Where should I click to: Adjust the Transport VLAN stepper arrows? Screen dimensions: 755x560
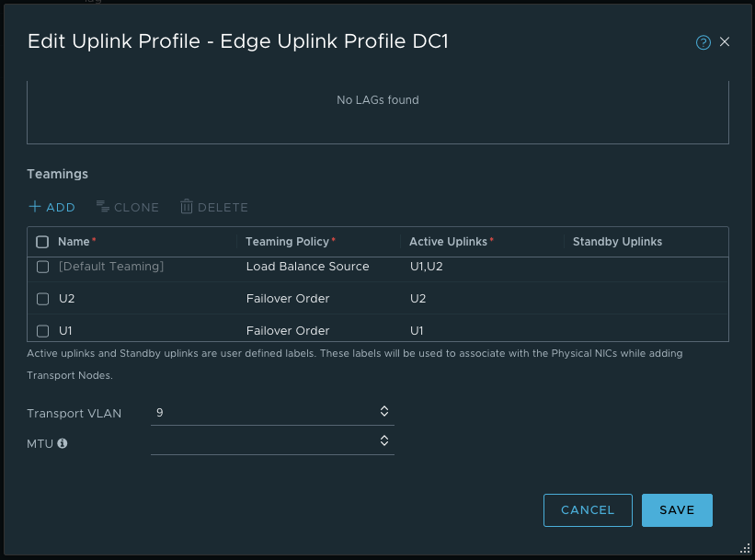pyautogui.click(x=384, y=412)
